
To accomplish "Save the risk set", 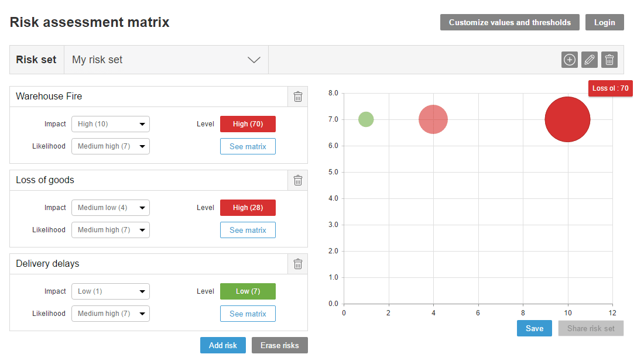I will (x=534, y=328).
